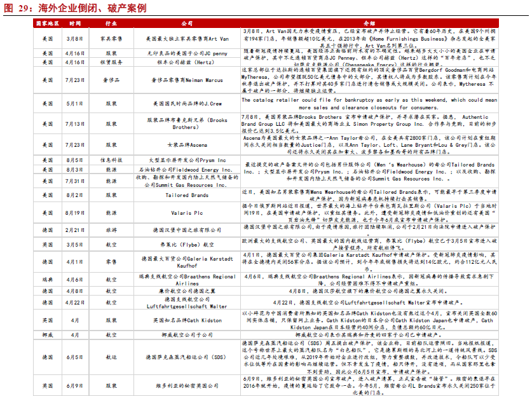Screen dimensions: 532x396
Task: Select the Ascena company cell
Action: click(x=187, y=145)
